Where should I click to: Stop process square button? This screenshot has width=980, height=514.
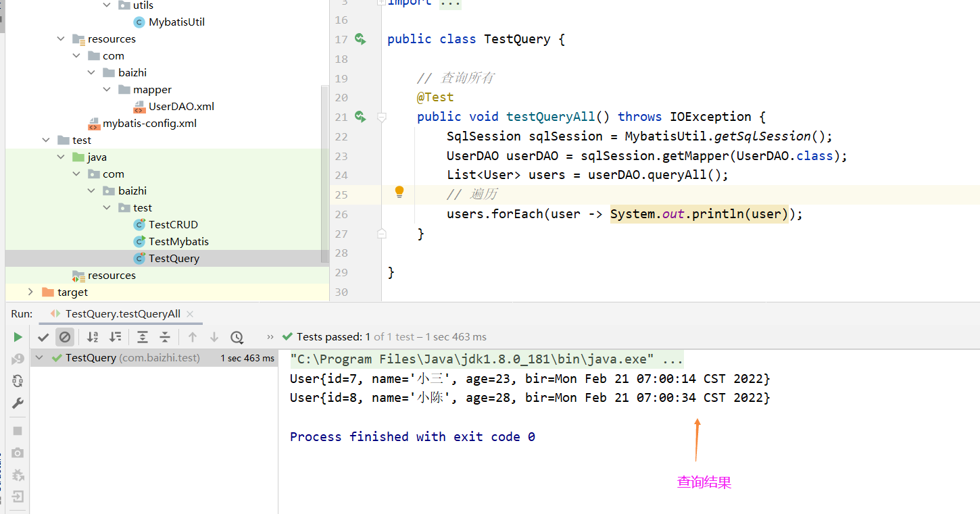pos(18,431)
